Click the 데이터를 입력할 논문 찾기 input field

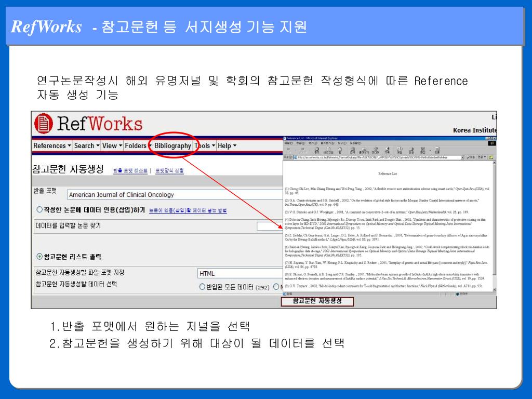pyautogui.click(x=270, y=226)
